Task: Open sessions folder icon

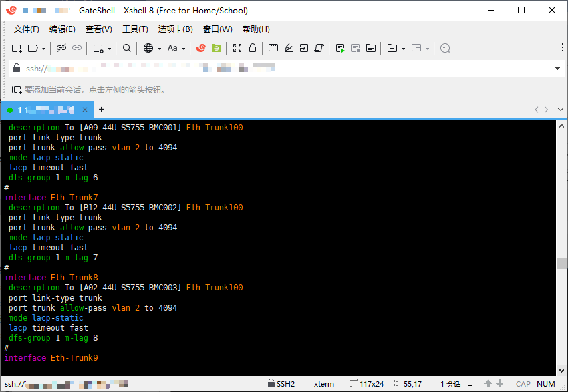Action: coord(33,48)
